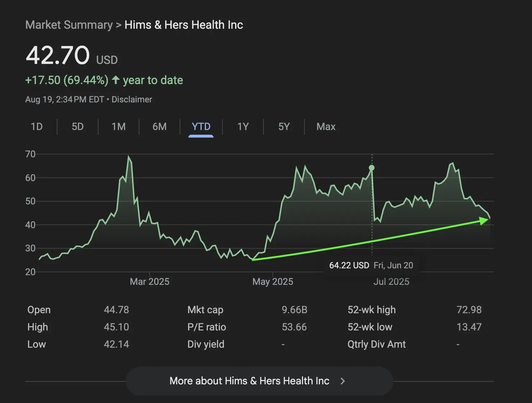Click the USD currency label

pyautogui.click(x=107, y=60)
